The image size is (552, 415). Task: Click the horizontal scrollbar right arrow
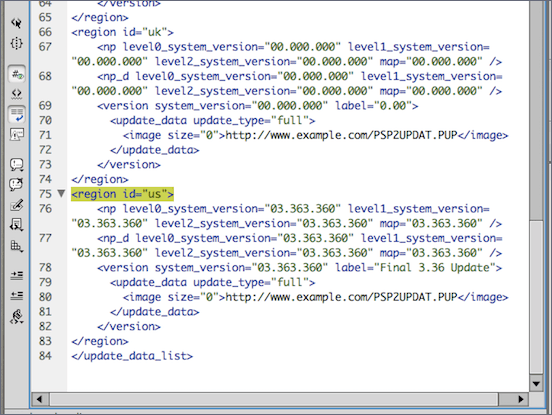tap(520, 399)
